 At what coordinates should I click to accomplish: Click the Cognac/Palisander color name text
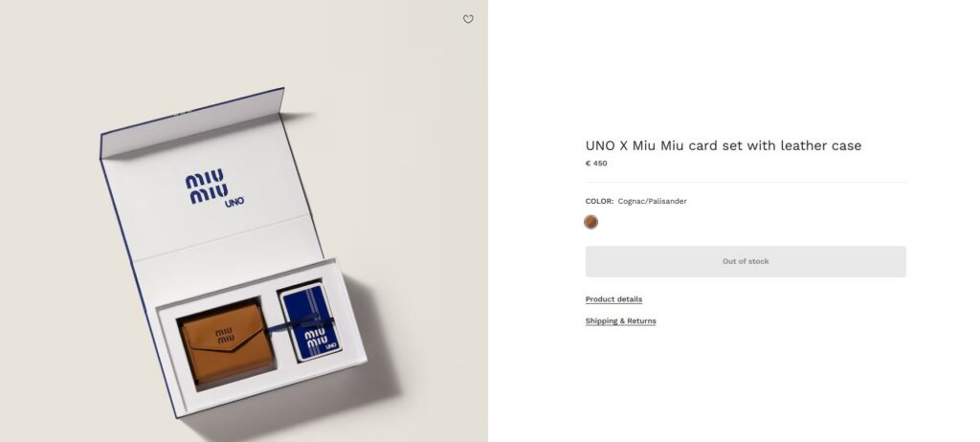click(653, 201)
